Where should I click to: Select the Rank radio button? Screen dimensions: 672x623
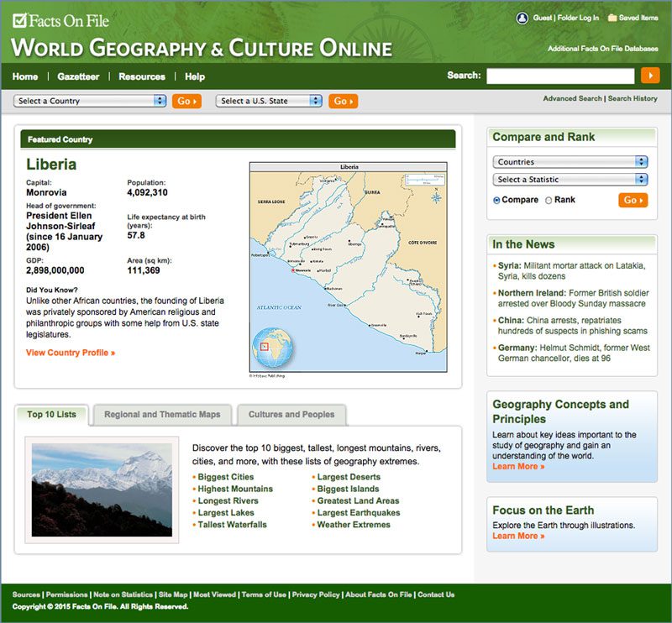click(549, 200)
